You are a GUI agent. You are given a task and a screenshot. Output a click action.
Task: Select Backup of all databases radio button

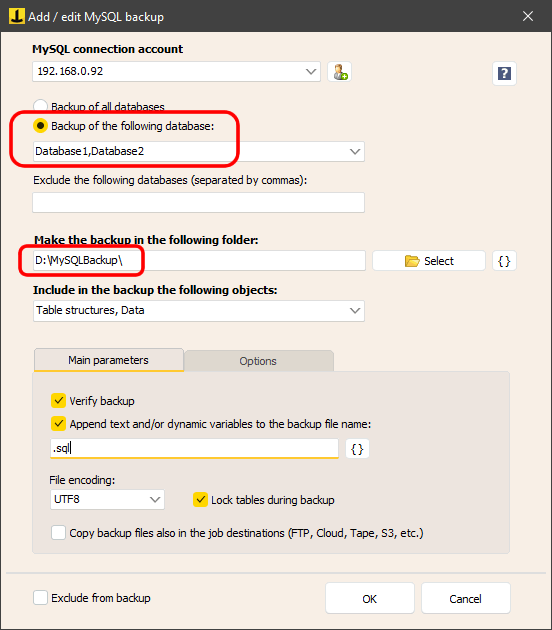point(40,106)
